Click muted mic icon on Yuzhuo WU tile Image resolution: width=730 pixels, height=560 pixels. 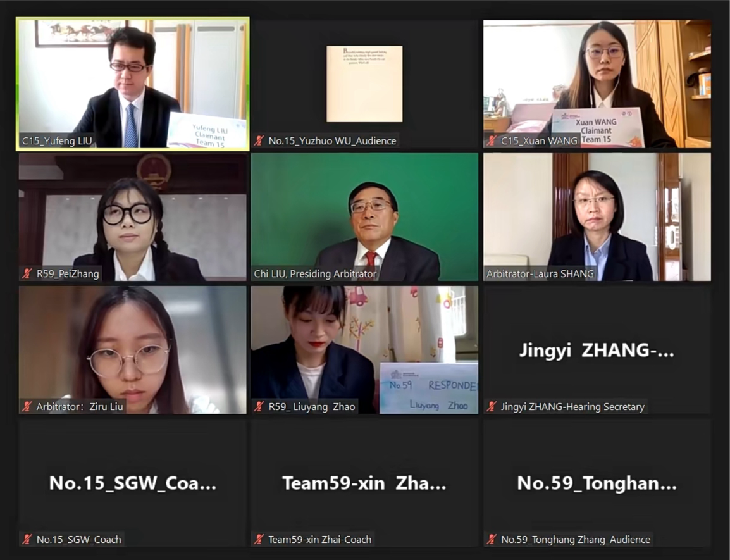(259, 140)
